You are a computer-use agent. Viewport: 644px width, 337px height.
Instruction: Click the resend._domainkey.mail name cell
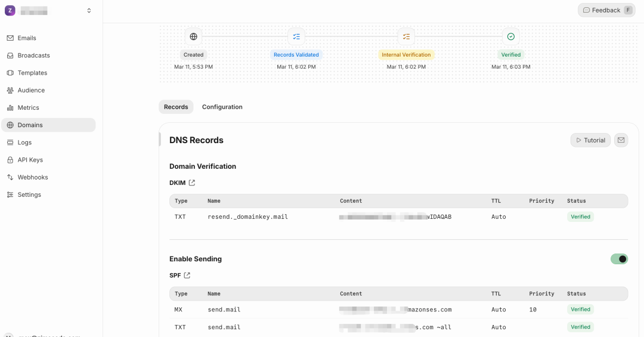pos(247,217)
